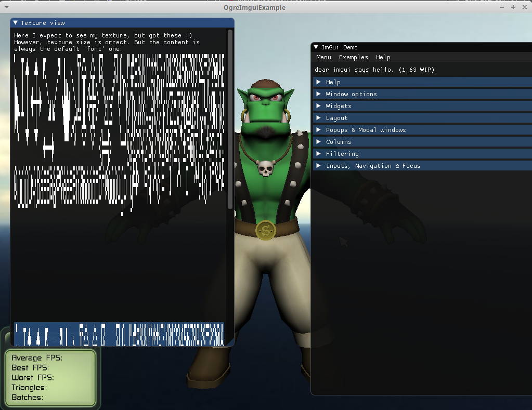This screenshot has width=532, height=410.
Task: Expand Popups & Modal windows section
Action: pos(422,130)
